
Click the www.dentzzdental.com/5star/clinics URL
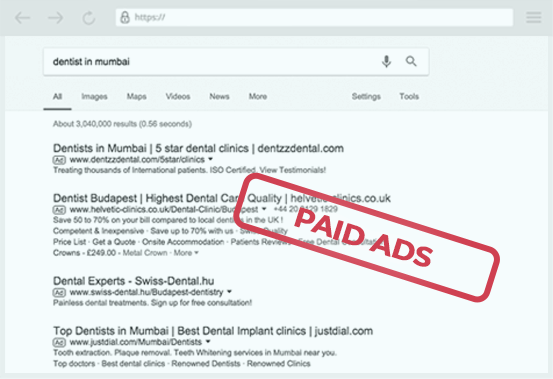137,160
